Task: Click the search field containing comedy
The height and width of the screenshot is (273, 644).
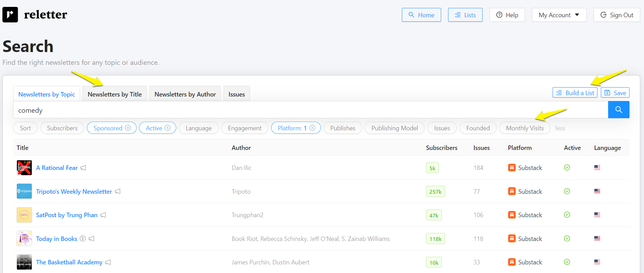Action: [x=310, y=110]
